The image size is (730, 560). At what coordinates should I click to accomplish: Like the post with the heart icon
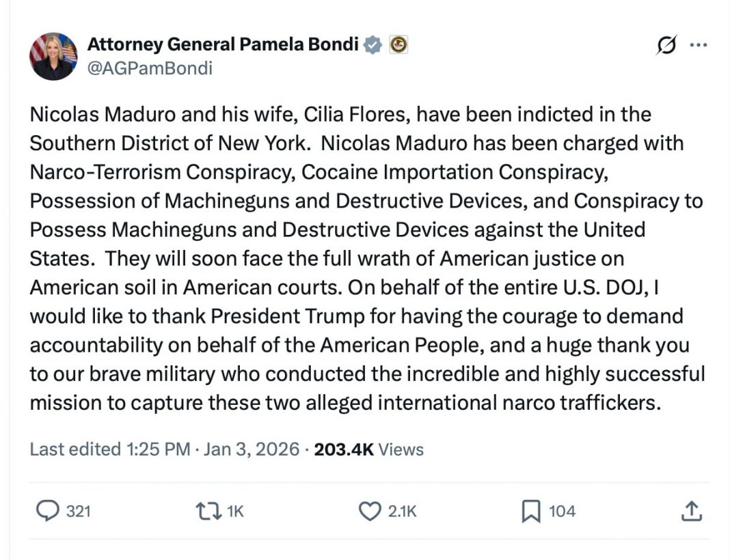pos(370,511)
